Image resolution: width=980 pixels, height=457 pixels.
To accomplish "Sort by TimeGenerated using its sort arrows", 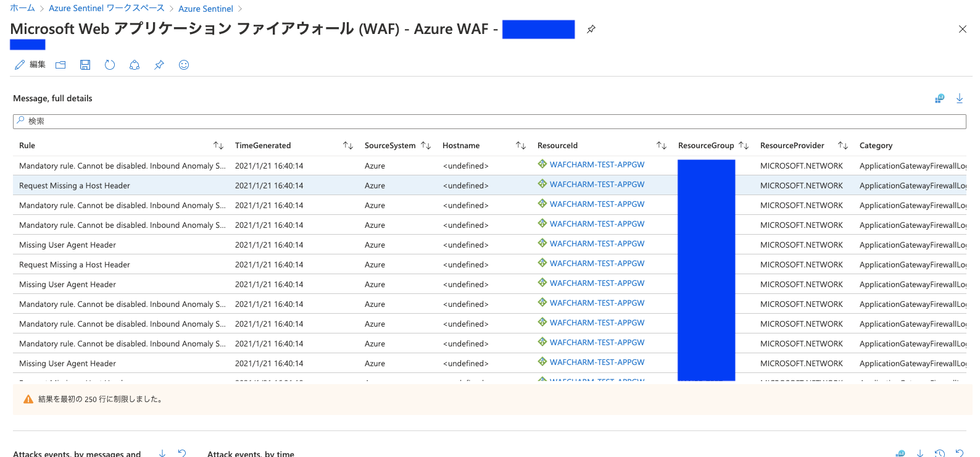I will point(348,146).
